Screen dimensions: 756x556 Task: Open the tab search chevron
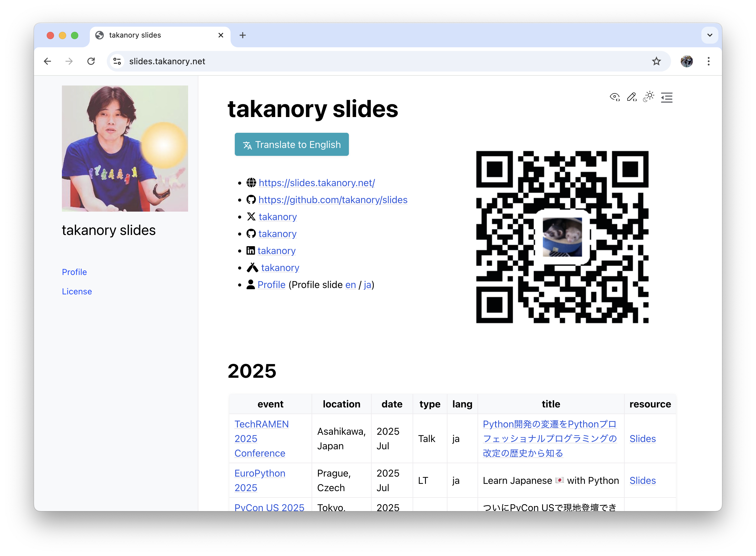pyautogui.click(x=710, y=35)
